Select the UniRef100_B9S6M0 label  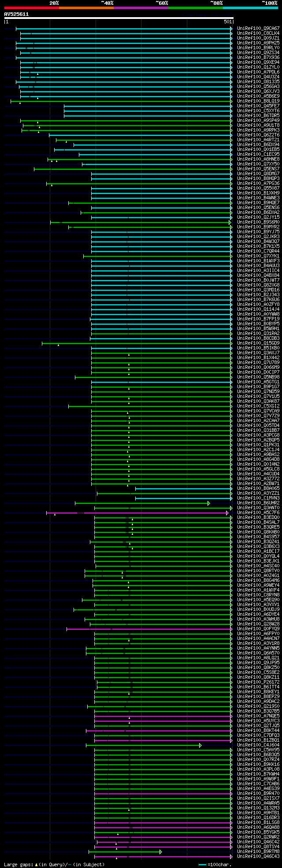click(258, 222)
